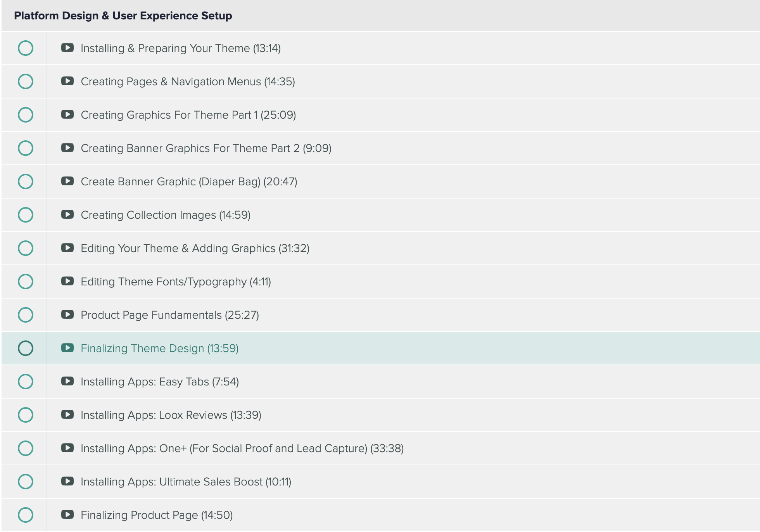
Task: Open Installing Apps: One+ Social Proof lesson
Action: [x=242, y=448]
